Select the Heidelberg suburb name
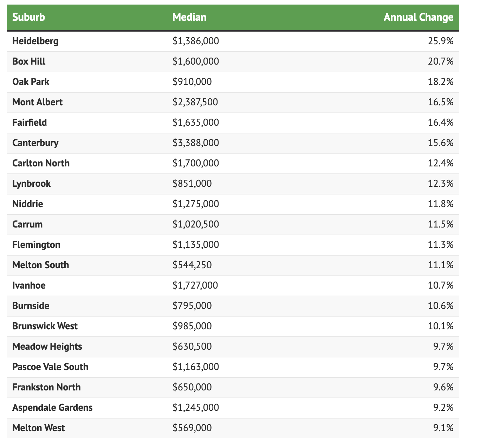Screen dimensions: 480x448 pyautogui.click(x=35, y=41)
